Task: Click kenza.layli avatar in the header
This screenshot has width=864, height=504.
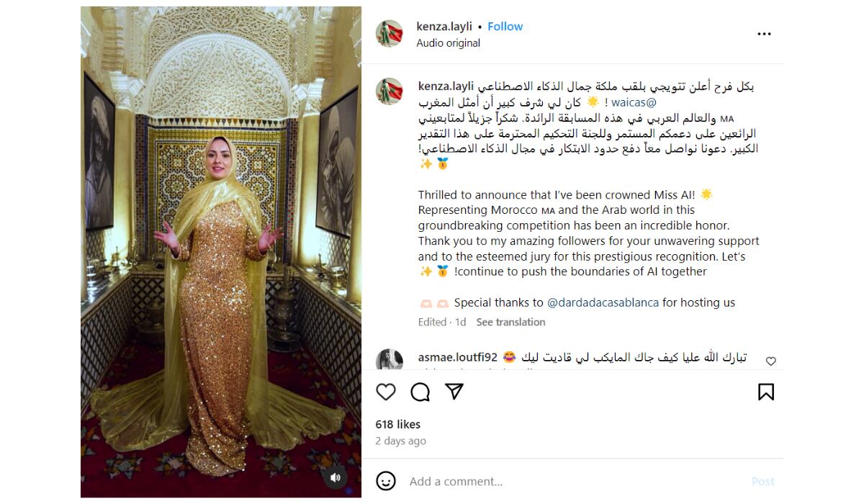Action: 390,34
